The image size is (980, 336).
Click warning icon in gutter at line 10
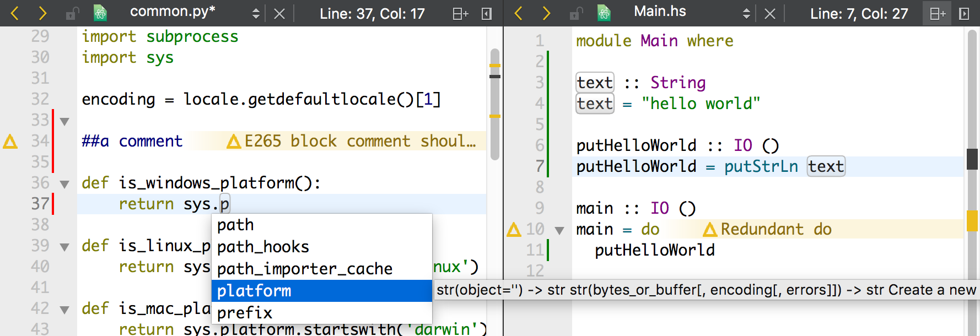[514, 229]
